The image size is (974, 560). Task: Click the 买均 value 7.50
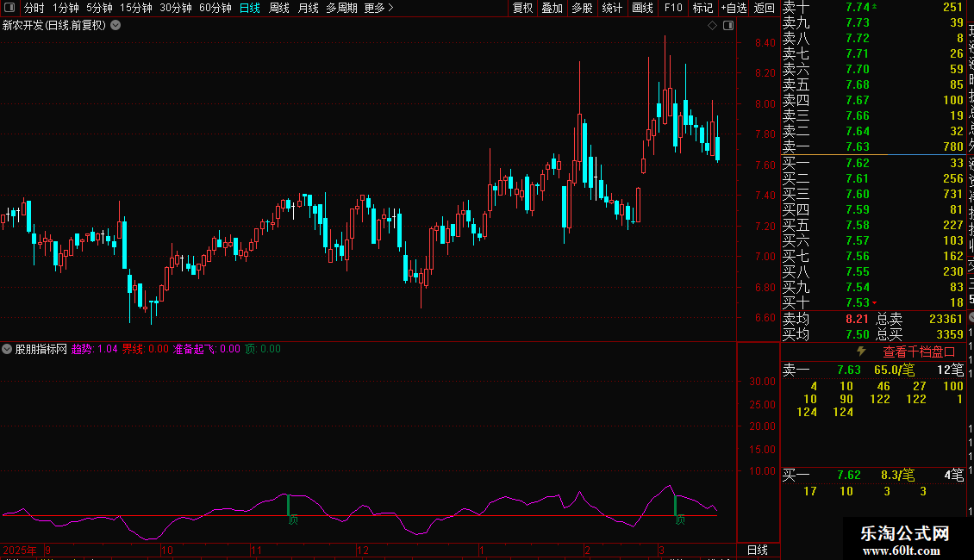pyautogui.click(x=857, y=334)
